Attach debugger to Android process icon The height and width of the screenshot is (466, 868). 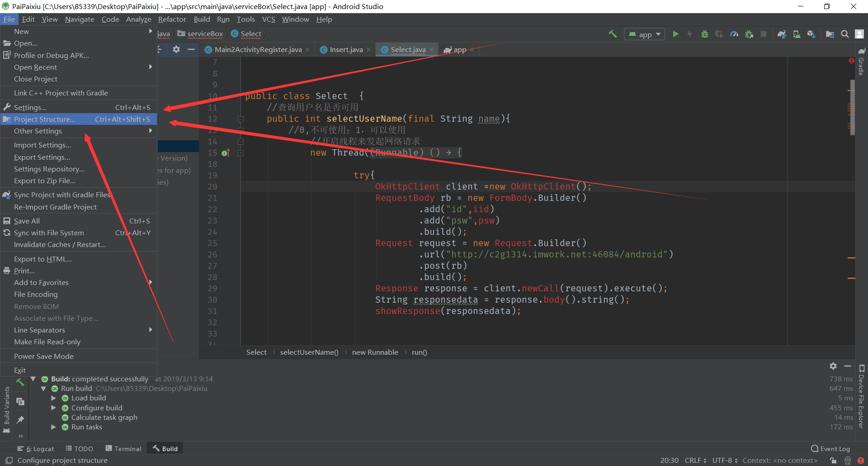[x=749, y=34]
